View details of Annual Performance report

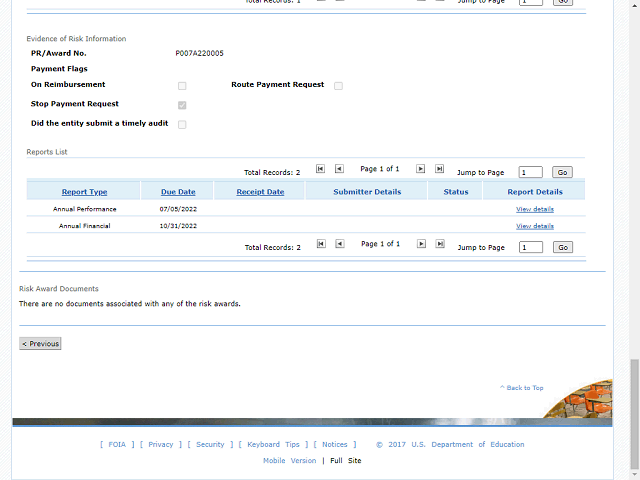[x=535, y=209]
